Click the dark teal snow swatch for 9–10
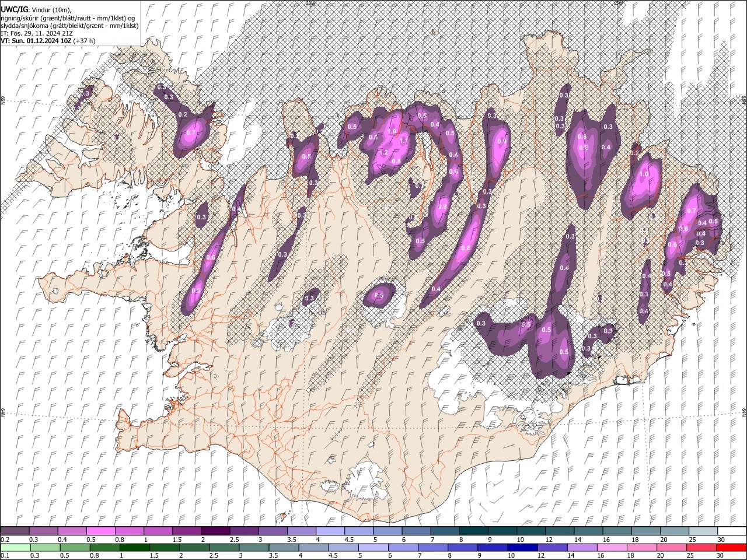The image size is (747, 560). pyautogui.click(x=502, y=531)
